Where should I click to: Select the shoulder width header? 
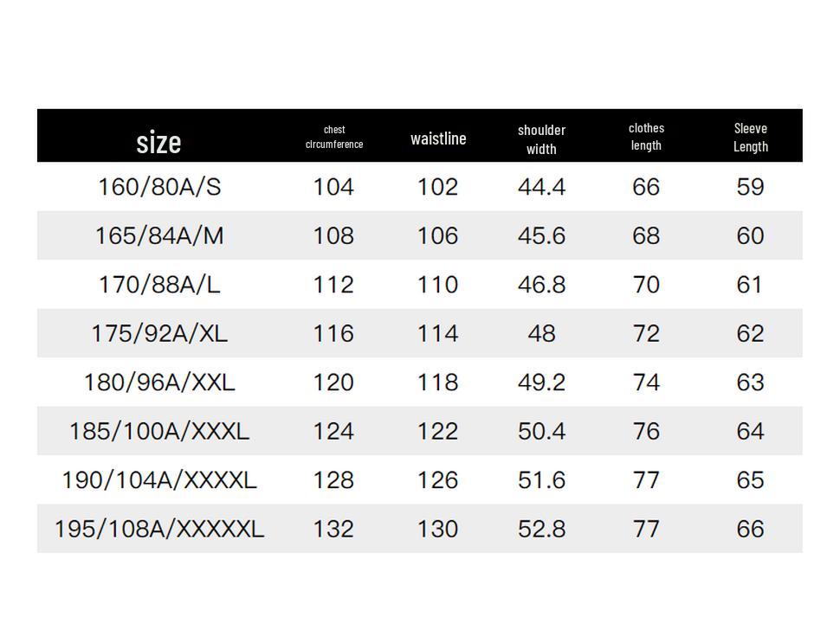541,138
